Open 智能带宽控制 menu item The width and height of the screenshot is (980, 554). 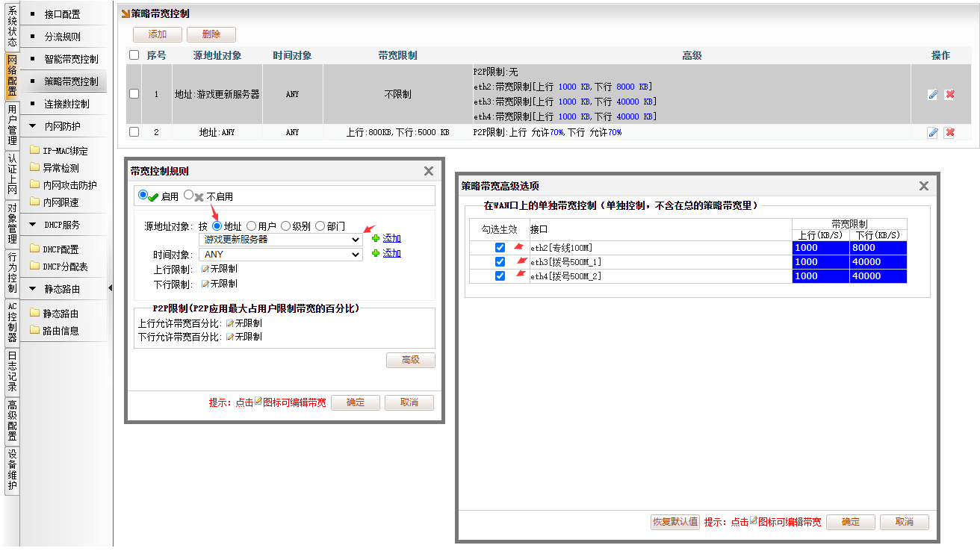click(x=70, y=59)
